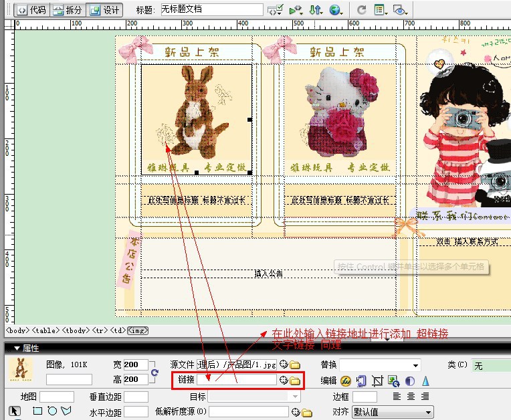Image resolution: width=511 pixels, height=420 pixels.
Task: Click the 低解析度源 low source field
Action: point(249,411)
